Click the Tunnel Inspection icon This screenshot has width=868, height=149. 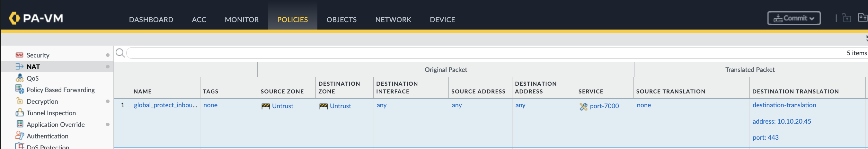coord(20,112)
